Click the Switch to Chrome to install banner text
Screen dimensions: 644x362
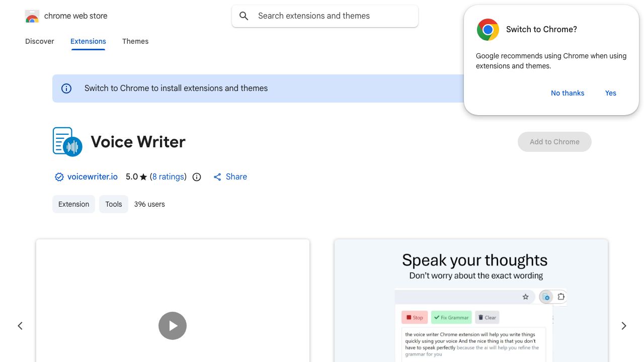(x=176, y=88)
